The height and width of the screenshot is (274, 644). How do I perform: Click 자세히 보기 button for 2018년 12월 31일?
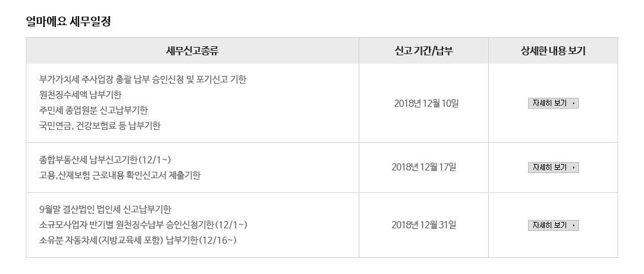coord(553,225)
